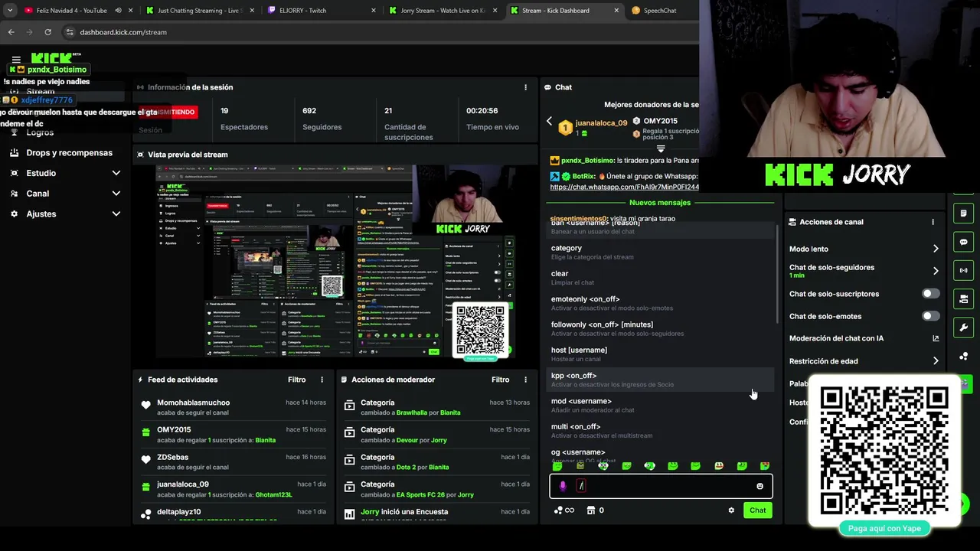Open Moderación del chat con IA external link
The width and height of the screenshot is (980, 551).
(936, 338)
